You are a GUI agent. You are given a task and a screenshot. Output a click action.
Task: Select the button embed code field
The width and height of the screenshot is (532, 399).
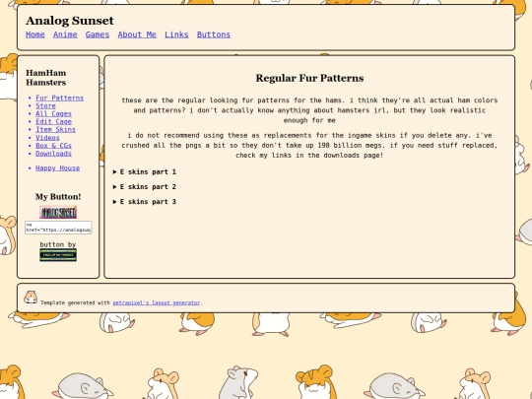(58, 228)
